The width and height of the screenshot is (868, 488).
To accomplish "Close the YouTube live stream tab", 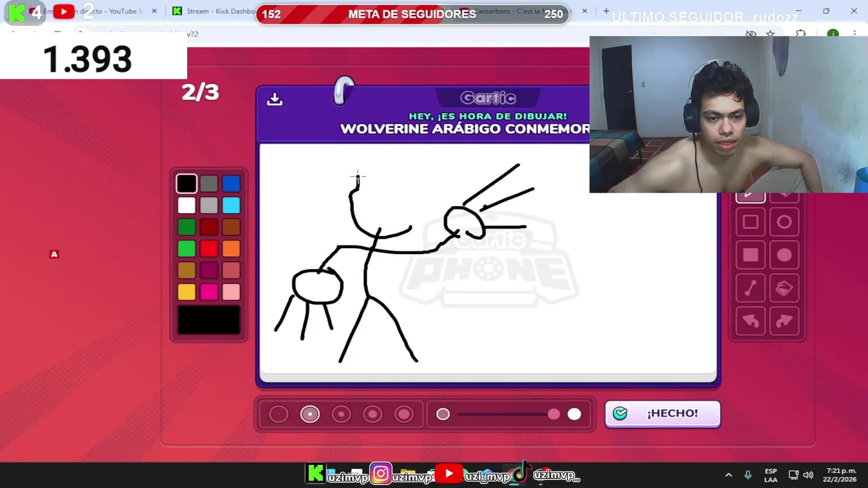I will (x=155, y=12).
